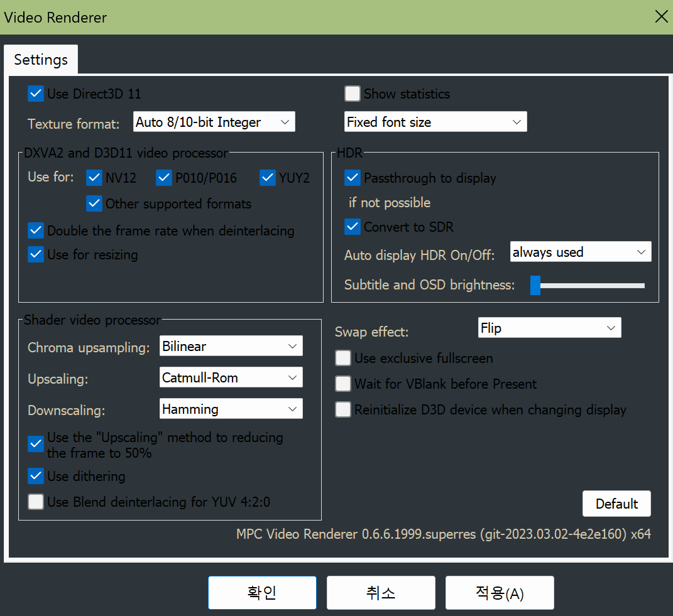
Task: Open the Texture format dropdown
Action: pos(214,122)
